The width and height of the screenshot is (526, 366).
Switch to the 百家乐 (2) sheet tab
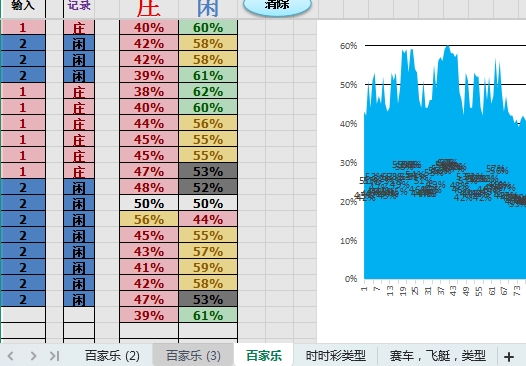112,356
